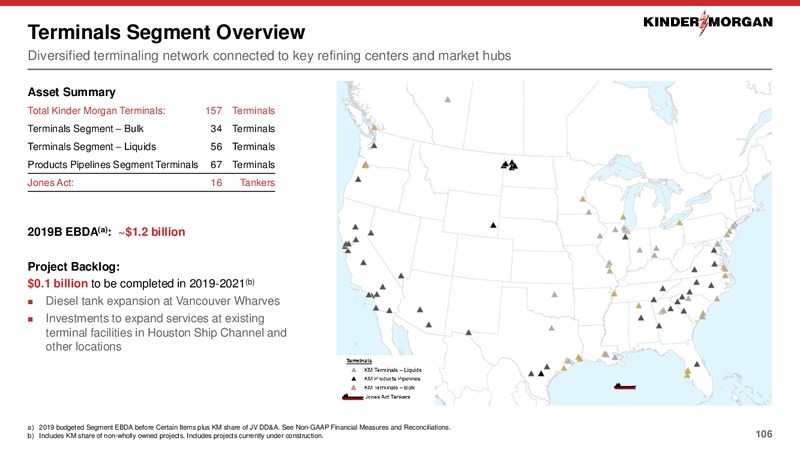Click 'Terminals Segment – Bulk' row label

[x=86, y=129]
